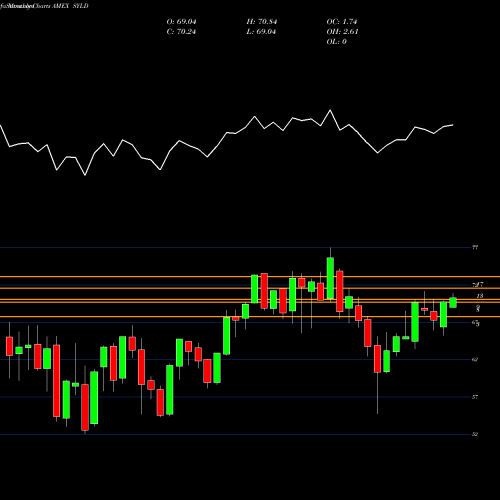The height and width of the screenshot is (500, 500).
Task: Click the last green candle on the chart
Action: click(x=453, y=303)
